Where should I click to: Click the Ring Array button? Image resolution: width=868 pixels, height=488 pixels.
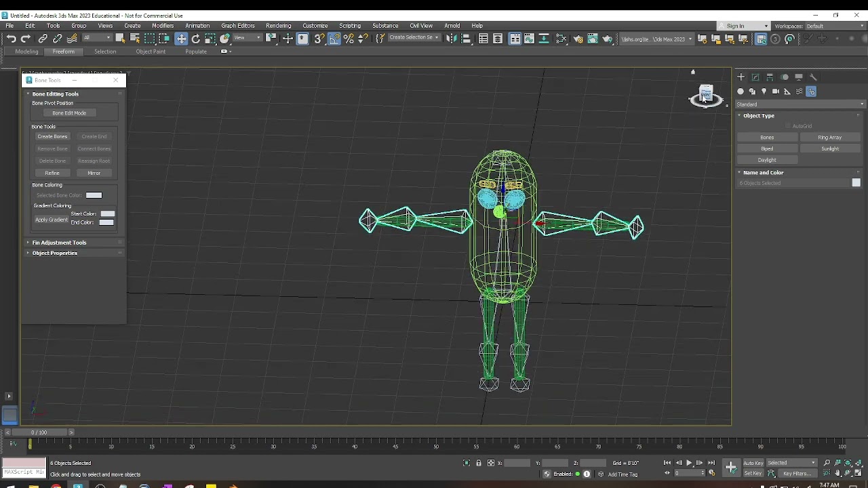(829, 137)
